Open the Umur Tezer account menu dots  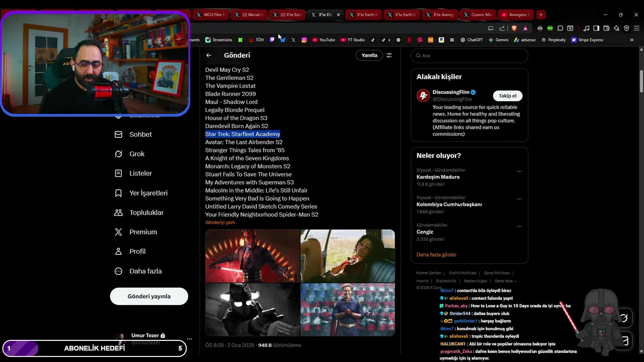pyautogui.click(x=189, y=339)
